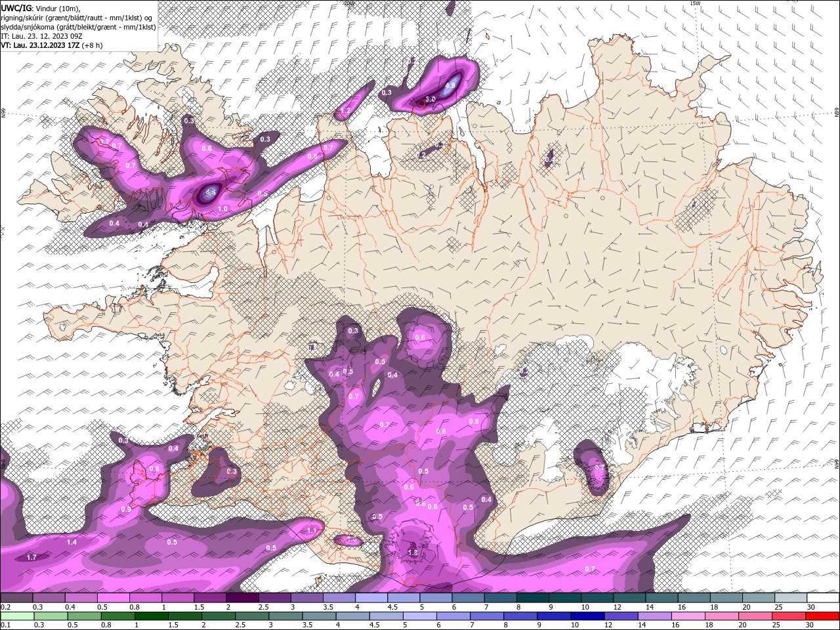Image resolution: width=840 pixels, height=630 pixels.
Task: Click the 1.8 precipitation value on the map
Action: coord(413,553)
